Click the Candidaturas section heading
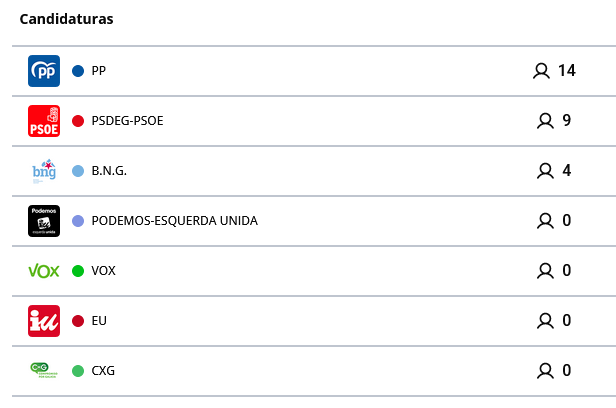 pos(66,20)
